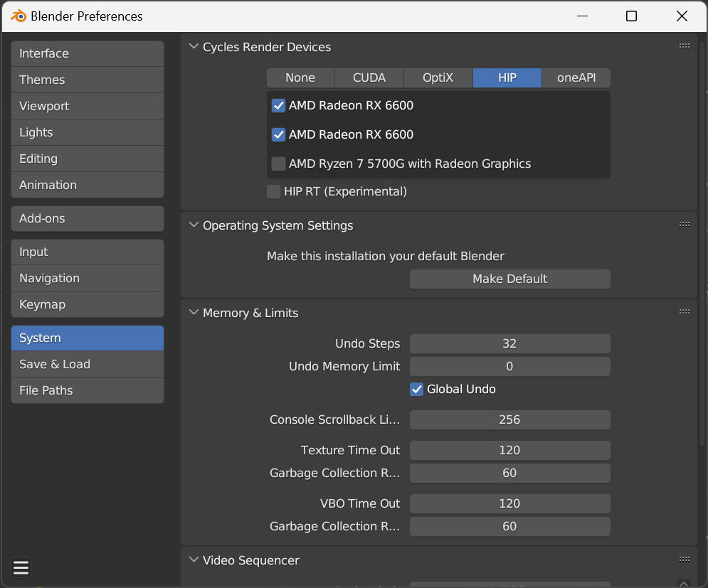Switch to the CUDA render device tab
Image resolution: width=708 pixels, height=588 pixels.
point(369,77)
